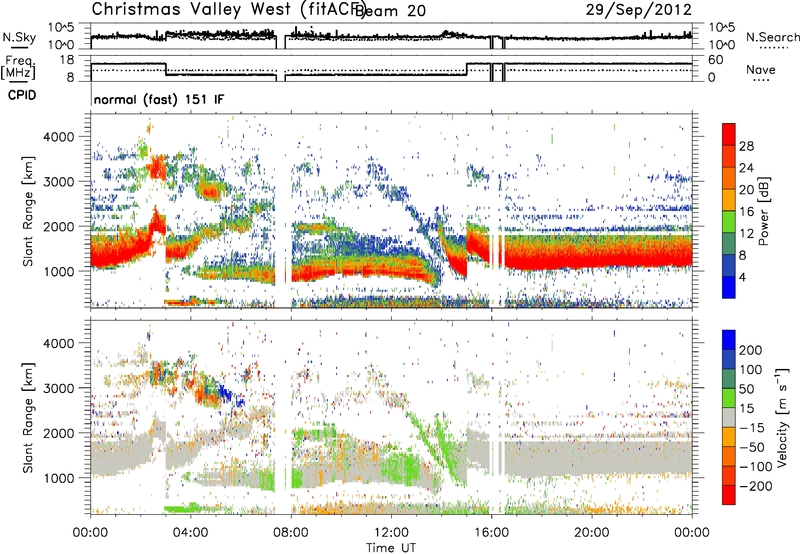800x554 pixels.
Task: Pick the bright blue bottom power colorbar segment
Action: (729, 288)
